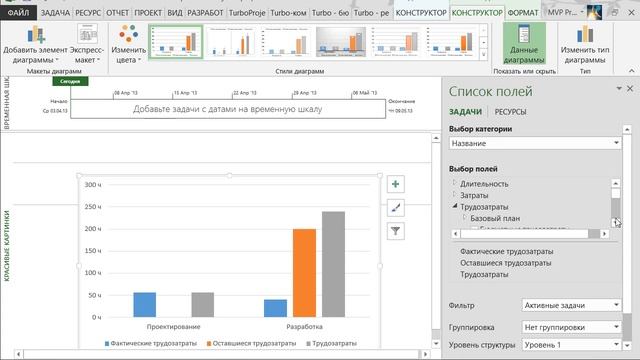This screenshot has width=640, height=360.
Task: Select sixth chart style thumbnail
Action: coord(451,42)
